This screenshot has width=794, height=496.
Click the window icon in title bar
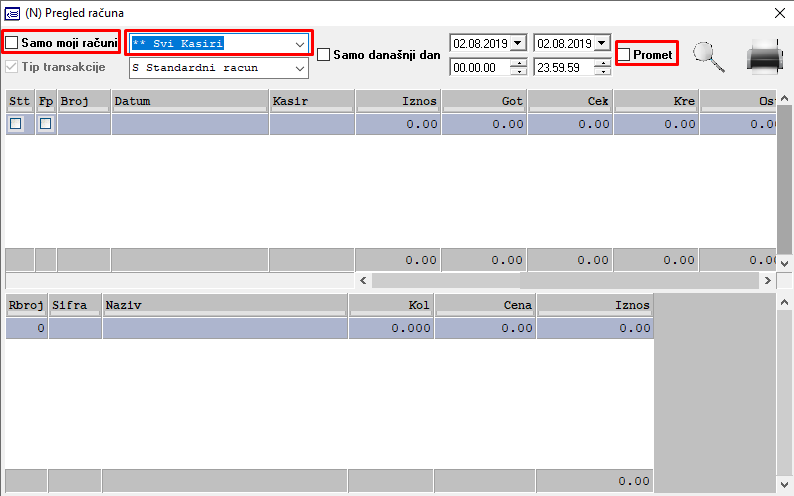coord(13,13)
